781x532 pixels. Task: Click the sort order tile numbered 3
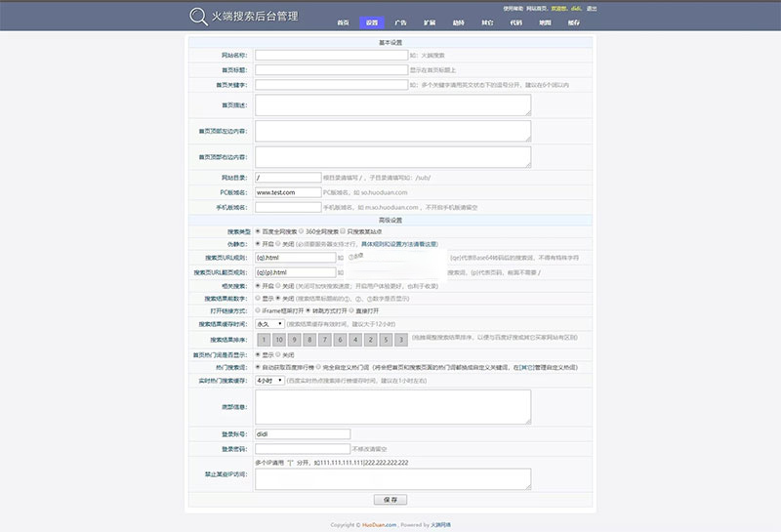(x=400, y=340)
